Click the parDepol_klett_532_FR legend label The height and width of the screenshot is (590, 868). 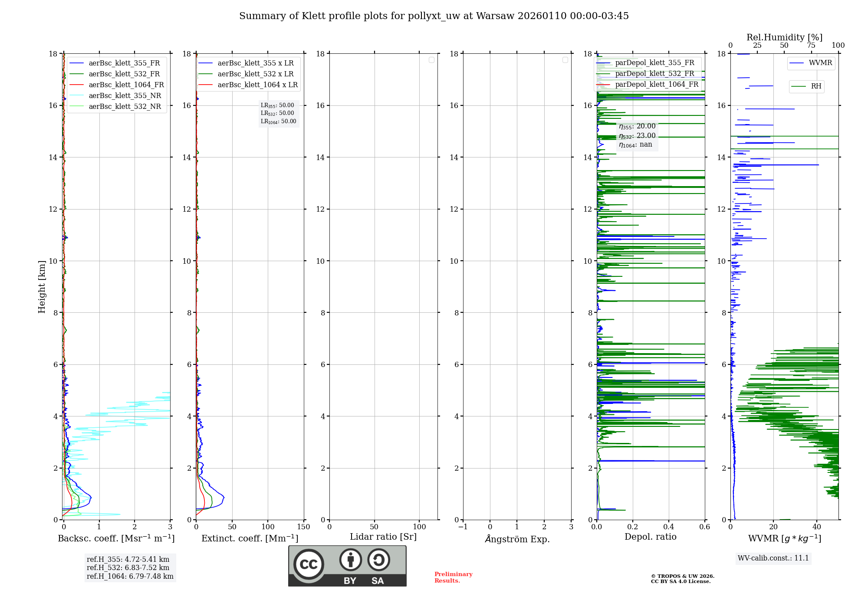coord(654,74)
